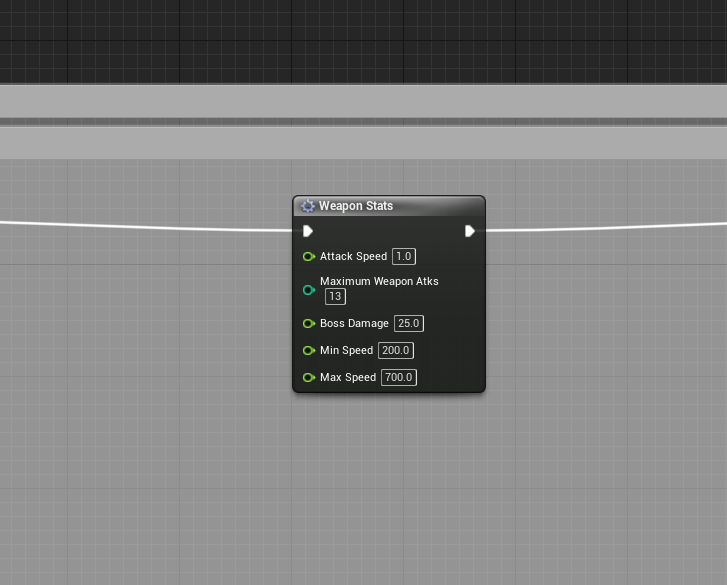This screenshot has width=727, height=585.
Task: Click the gear icon on Weapon Stats node
Action: click(x=308, y=206)
